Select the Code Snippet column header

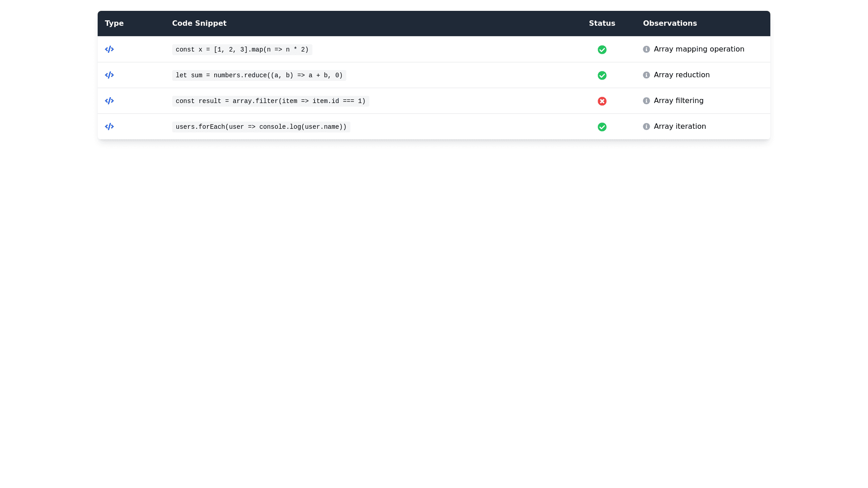199,23
